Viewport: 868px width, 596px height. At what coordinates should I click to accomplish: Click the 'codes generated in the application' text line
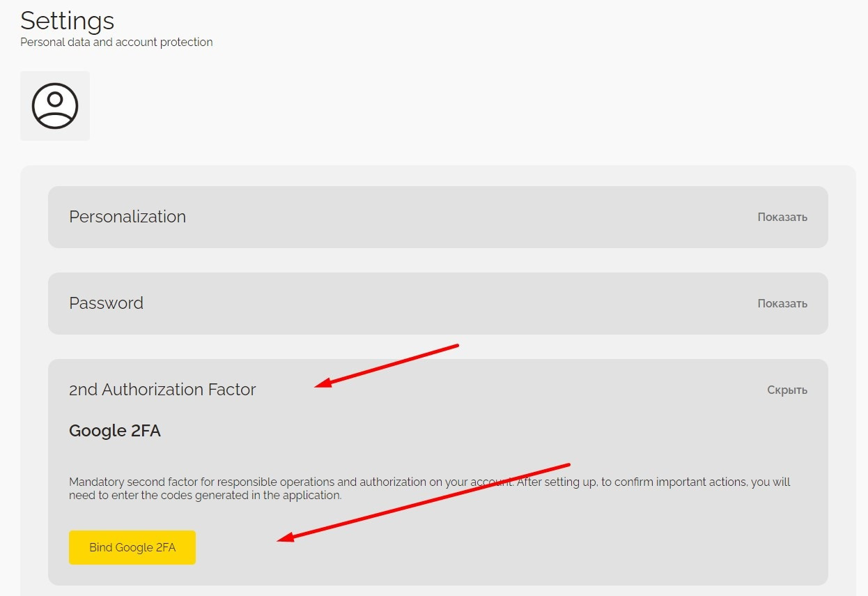205,496
